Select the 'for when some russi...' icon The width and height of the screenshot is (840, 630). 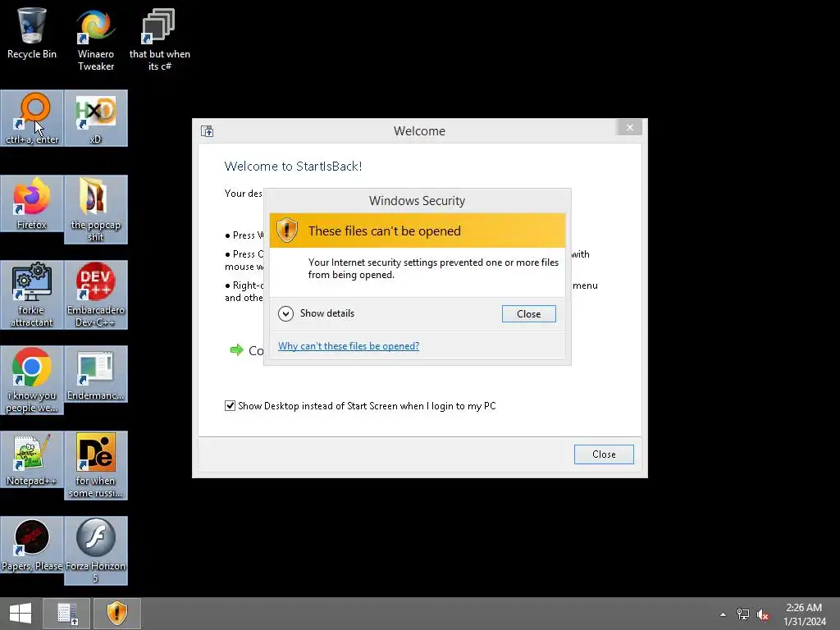point(96,466)
